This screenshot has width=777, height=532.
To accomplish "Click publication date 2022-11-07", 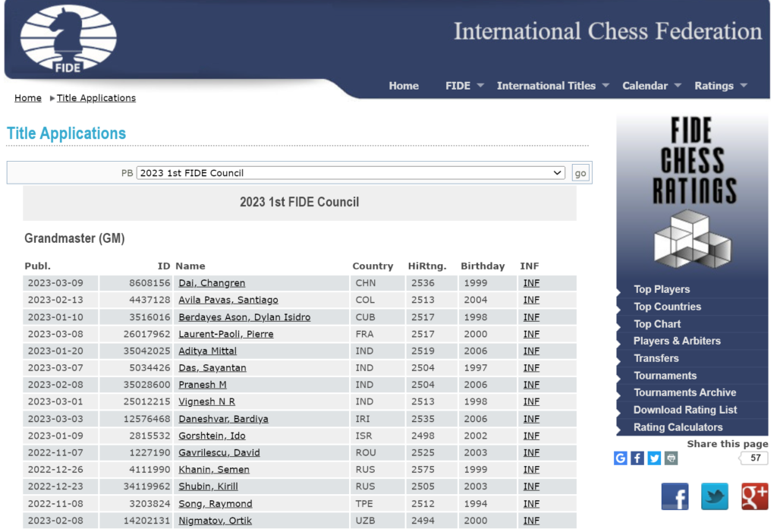I will pyautogui.click(x=55, y=452).
